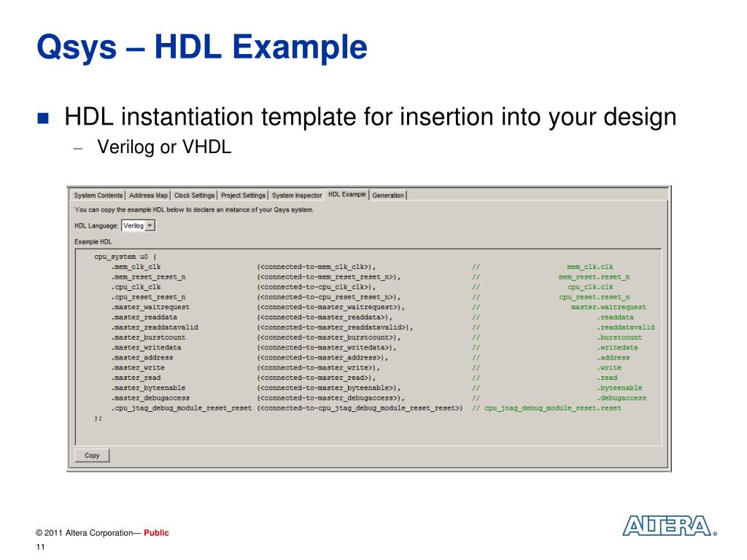Select the (<connected-to-master_readdatavalid>) placeholder
Viewport: 747px width, 560px height.
pyautogui.click(x=335, y=327)
